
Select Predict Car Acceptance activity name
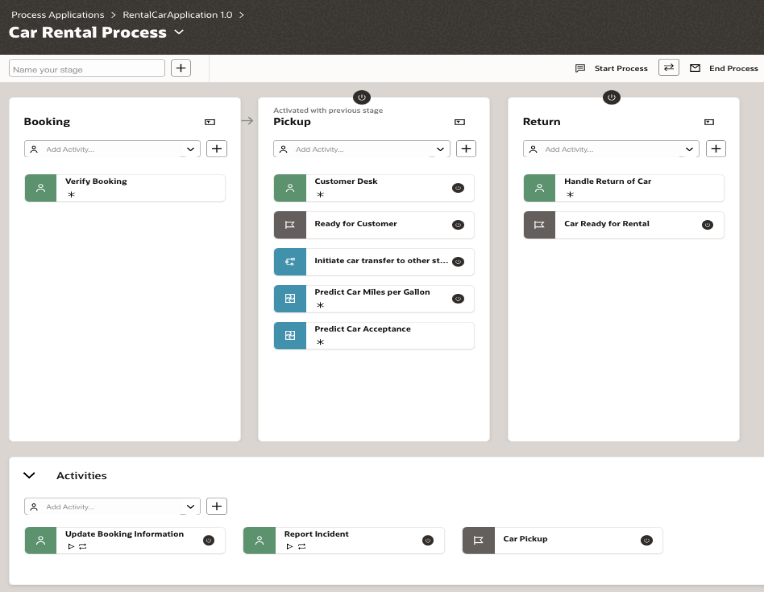(x=363, y=329)
